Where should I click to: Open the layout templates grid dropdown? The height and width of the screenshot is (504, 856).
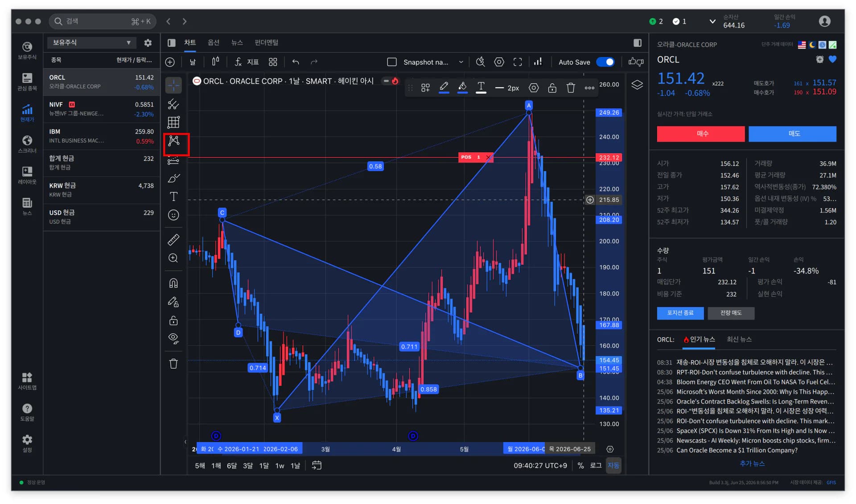[273, 62]
